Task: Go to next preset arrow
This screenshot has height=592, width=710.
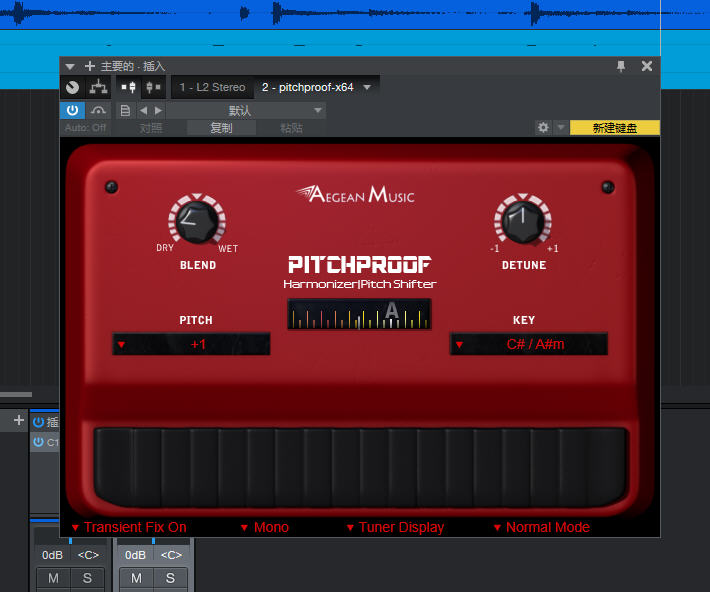Action: coord(158,111)
